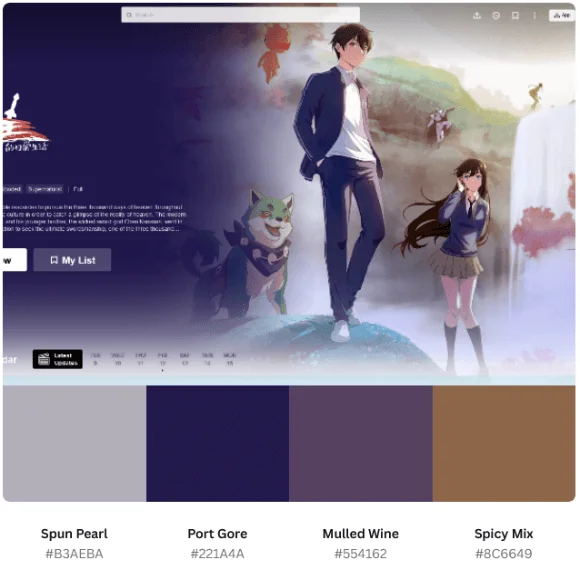Select the SAT 13 calendar day
The height and width of the screenshot is (566, 580).
point(185,359)
